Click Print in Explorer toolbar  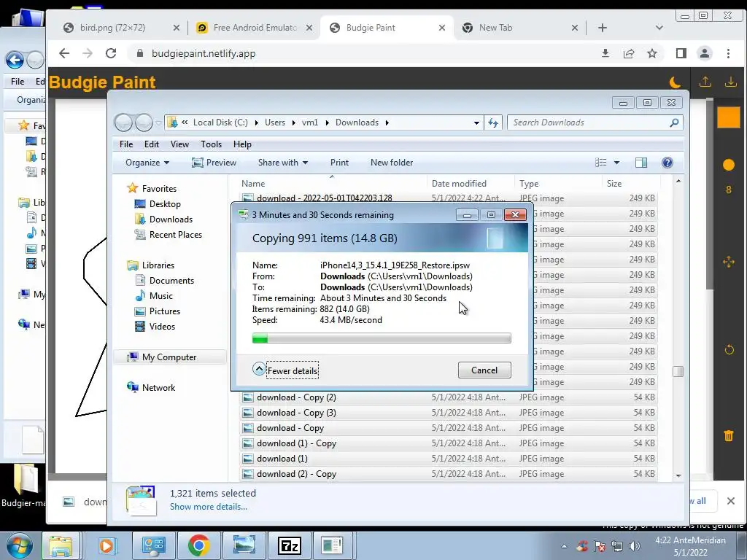coord(339,163)
